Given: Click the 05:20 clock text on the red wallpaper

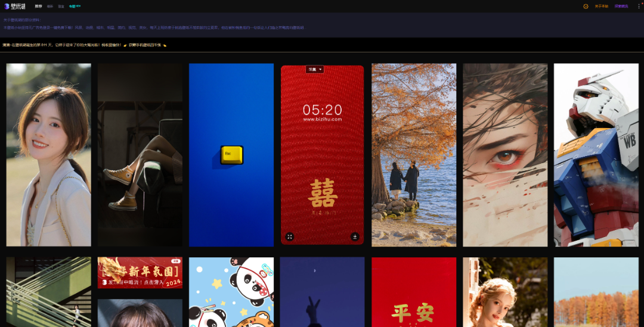Looking at the screenshot, I should (x=323, y=110).
